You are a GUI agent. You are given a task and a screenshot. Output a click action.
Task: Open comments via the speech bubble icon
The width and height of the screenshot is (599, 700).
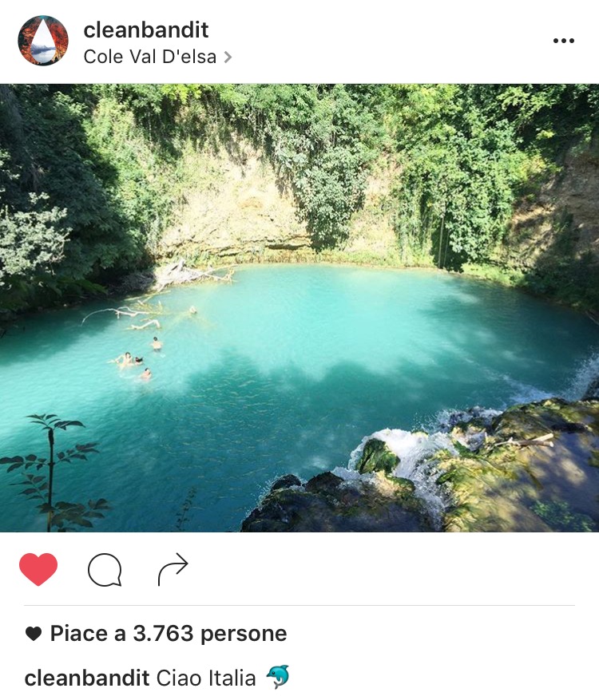pos(105,570)
